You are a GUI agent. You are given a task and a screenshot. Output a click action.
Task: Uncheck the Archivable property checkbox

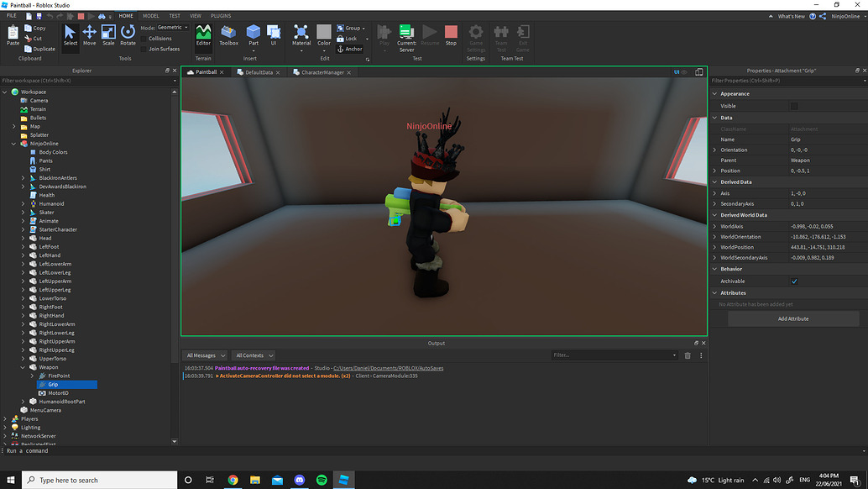coord(794,281)
